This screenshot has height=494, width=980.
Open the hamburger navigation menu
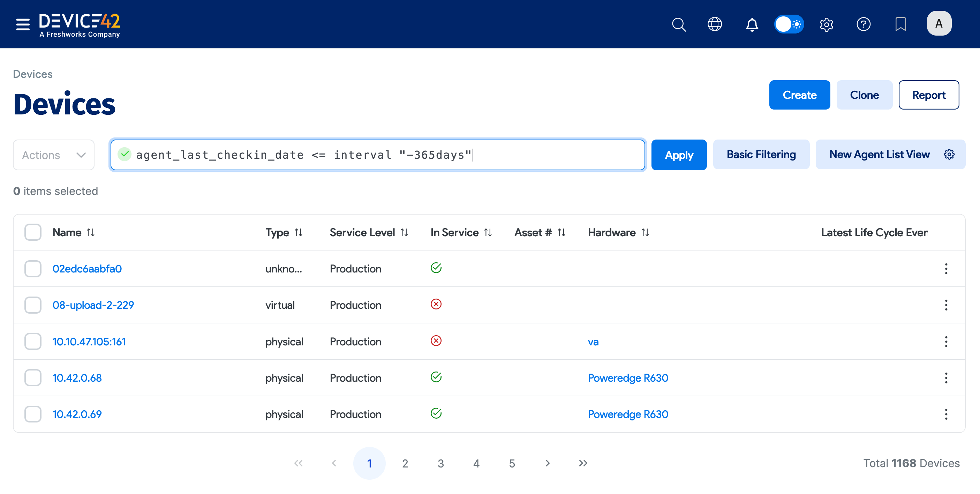23,24
